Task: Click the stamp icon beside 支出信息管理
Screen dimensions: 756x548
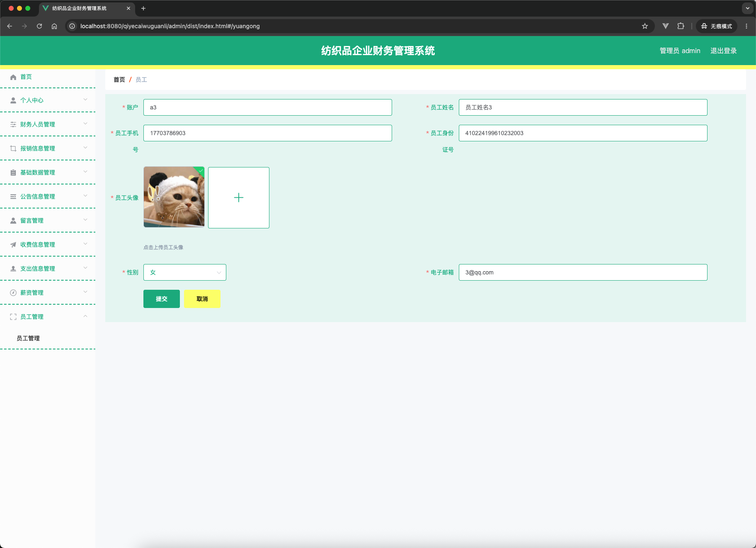Action: 13,269
